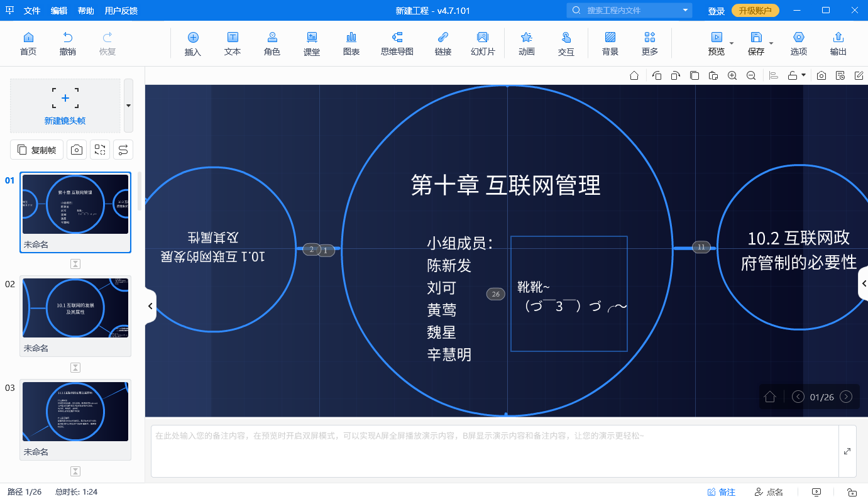Open 点名 roll call in status bar
The width and height of the screenshot is (868, 499).
[x=769, y=492]
